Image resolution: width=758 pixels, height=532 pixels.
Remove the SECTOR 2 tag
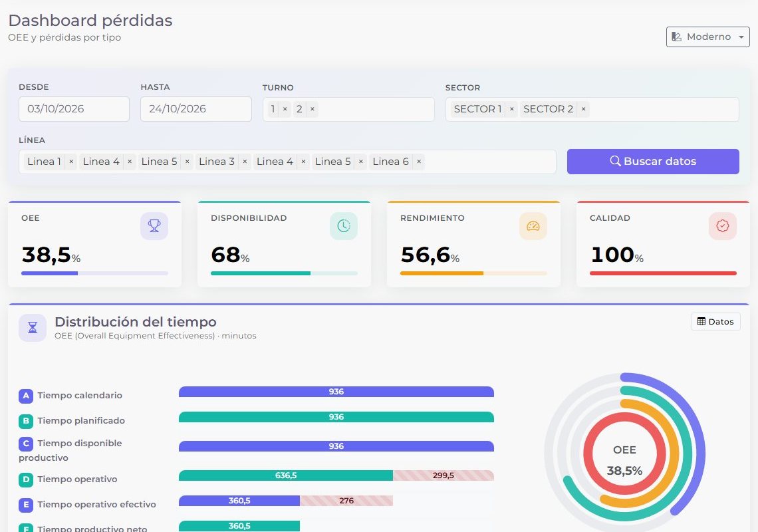(584, 109)
